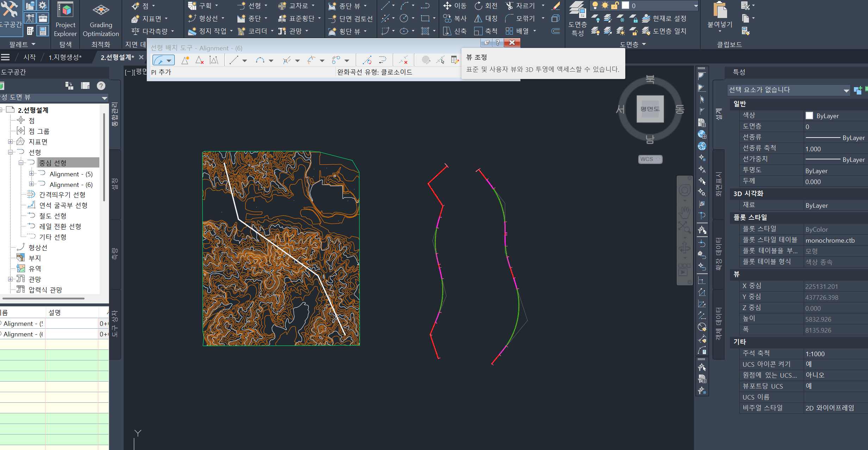Open the 시작 start tab
868x450 pixels.
point(30,57)
